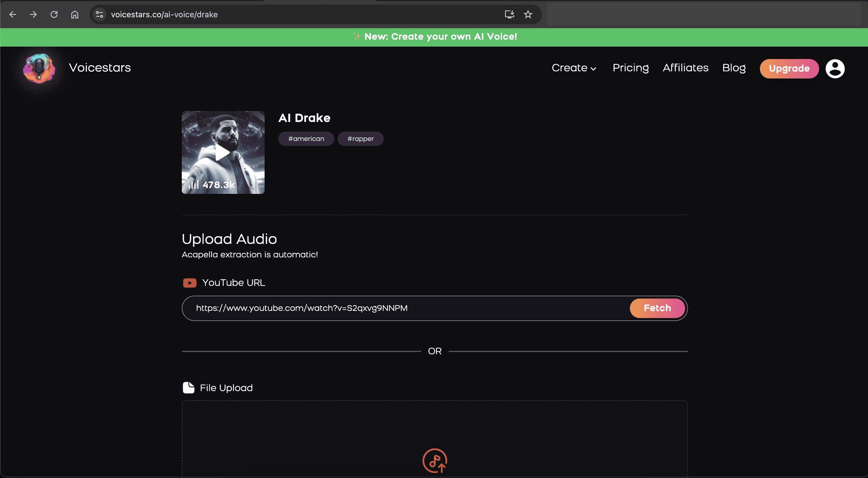
Task: Reload the current page
Action: [54, 14]
